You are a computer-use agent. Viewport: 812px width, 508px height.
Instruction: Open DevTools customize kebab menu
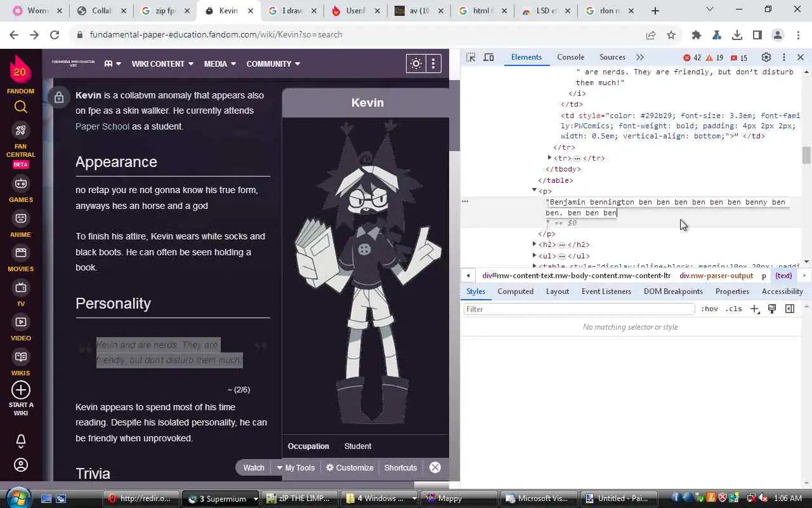pyautogui.click(x=784, y=57)
